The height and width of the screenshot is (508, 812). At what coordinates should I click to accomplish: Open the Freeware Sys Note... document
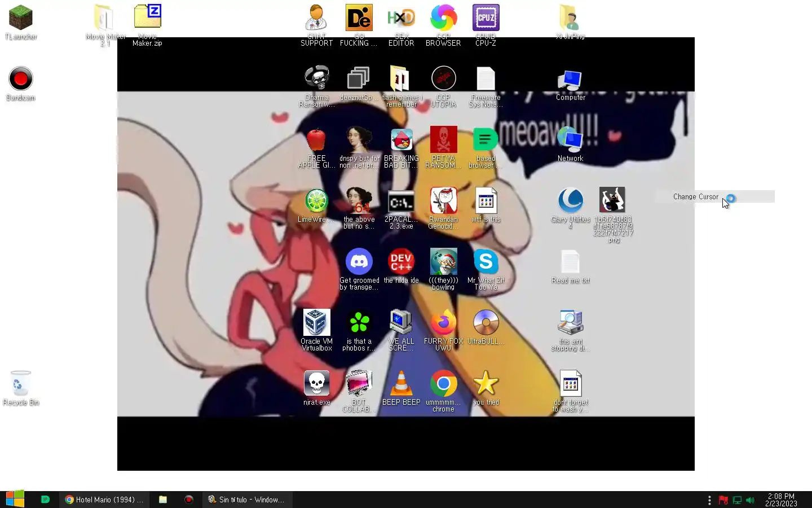pos(486,79)
